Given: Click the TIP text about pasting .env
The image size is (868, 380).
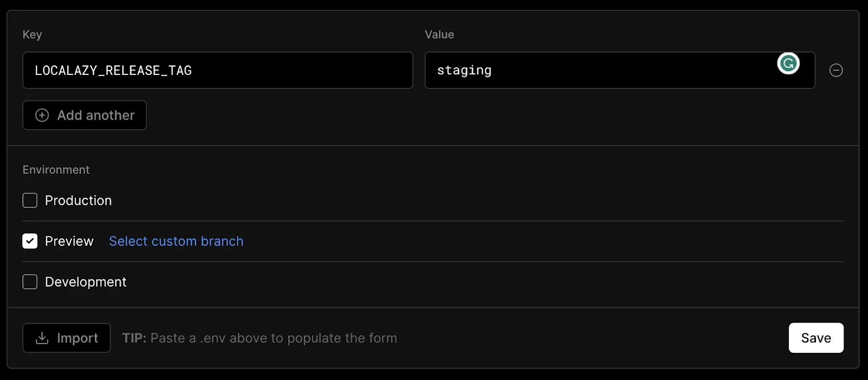Looking at the screenshot, I should [x=259, y=338].
